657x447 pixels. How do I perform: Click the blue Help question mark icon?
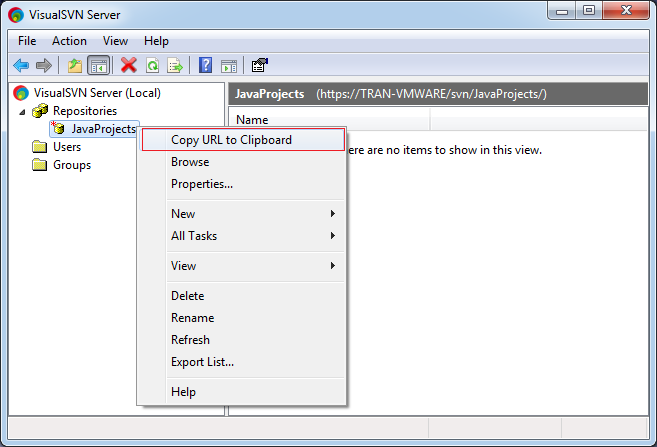(x=205, y=65)
